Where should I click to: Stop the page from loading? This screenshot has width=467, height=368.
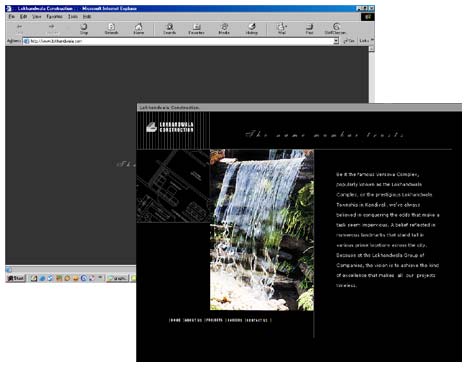84,29
